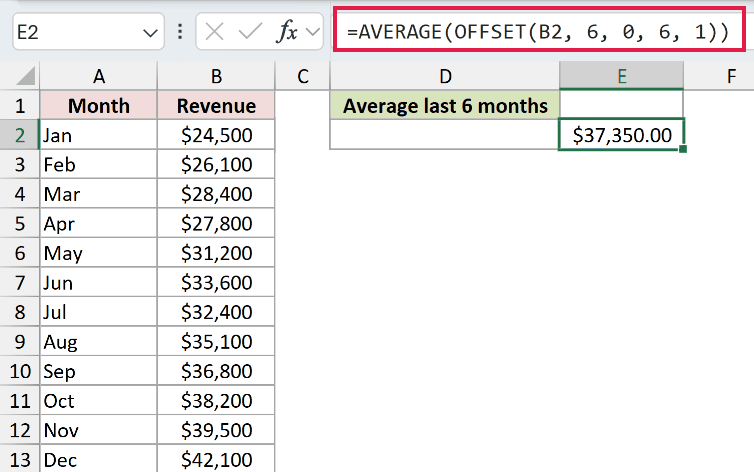754x472 pixels.
Task: Select row 11 header
Action: [x=20, y=400]
